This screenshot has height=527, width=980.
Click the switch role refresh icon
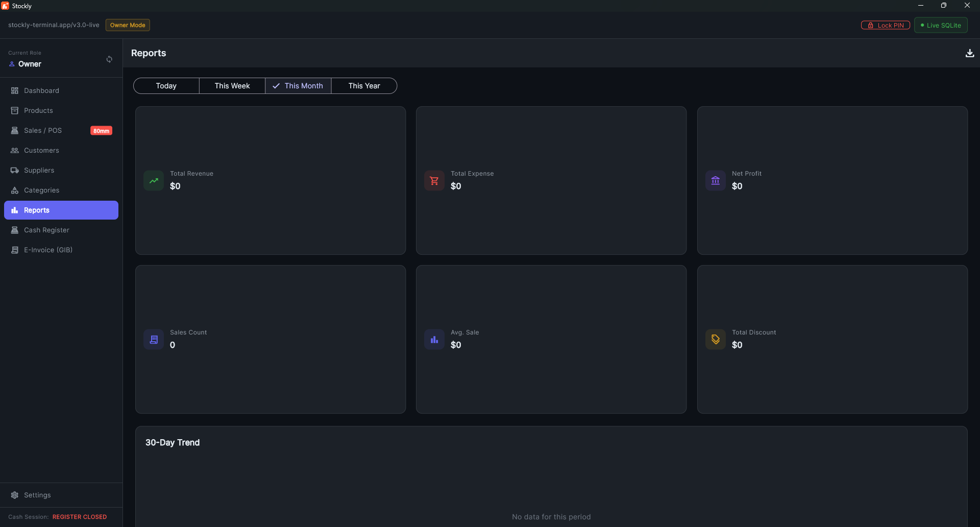click(x=109, y=59)
